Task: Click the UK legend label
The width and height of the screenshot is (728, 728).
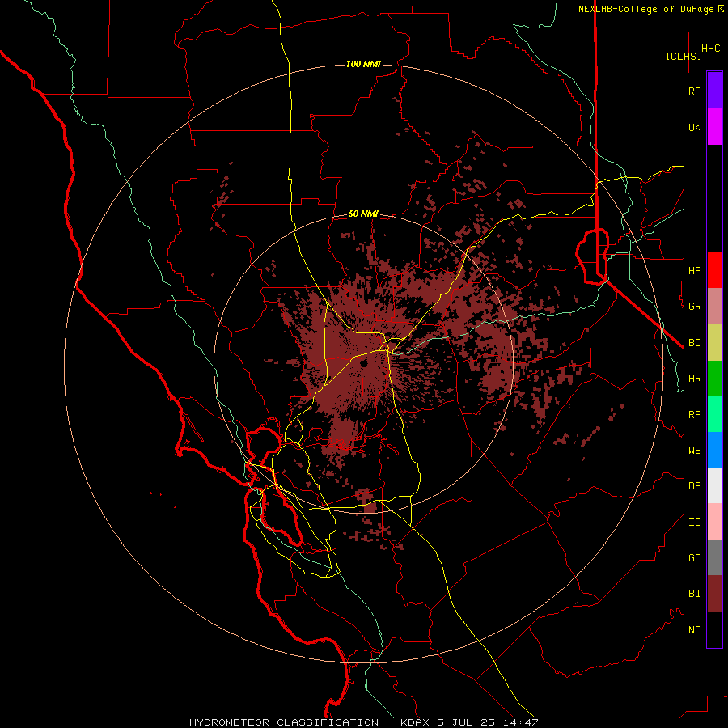Action: pos(695,128)
